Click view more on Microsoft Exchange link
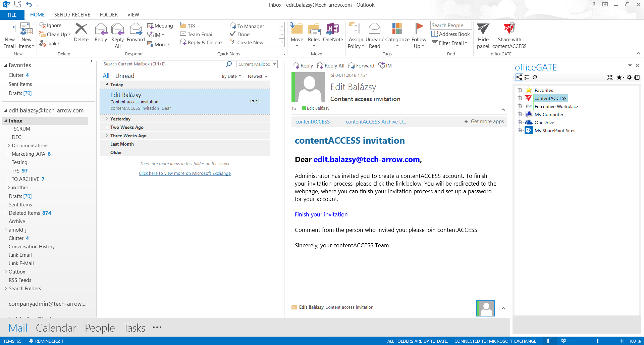Viewport: 644px width, 345px height. [x=185, y=174]
